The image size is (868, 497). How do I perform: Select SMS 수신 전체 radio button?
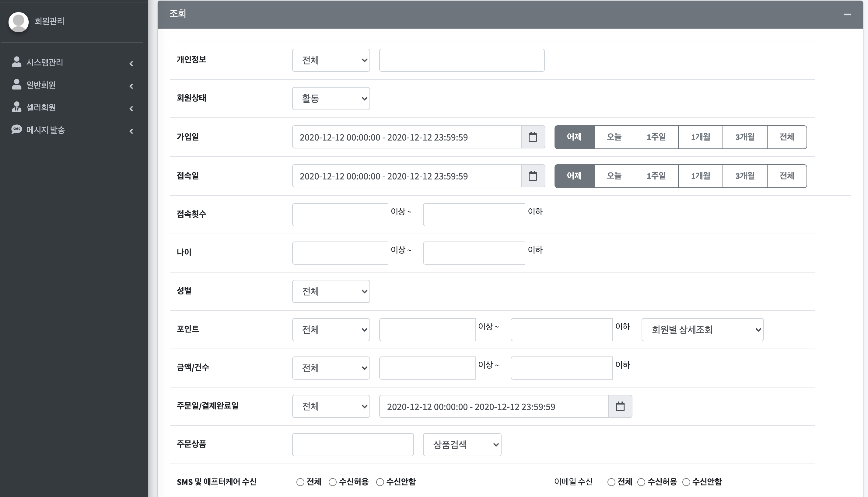300,482
